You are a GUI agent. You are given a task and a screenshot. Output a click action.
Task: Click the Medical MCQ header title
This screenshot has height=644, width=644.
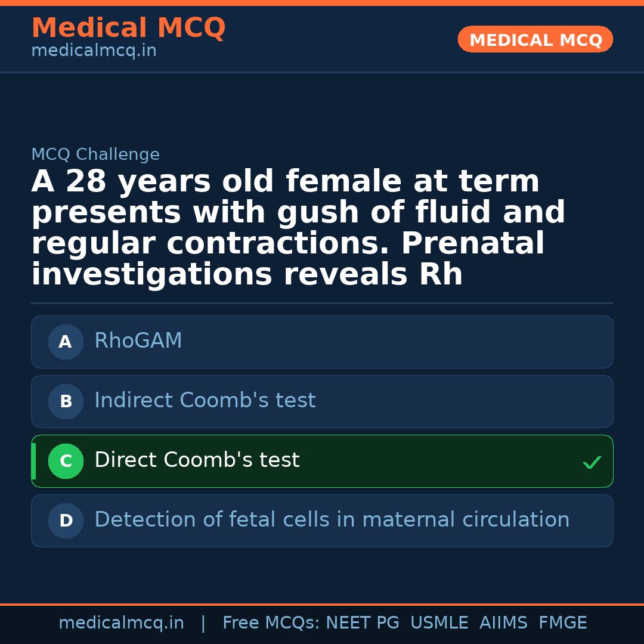pyautogui.click(x=128, y=28)
